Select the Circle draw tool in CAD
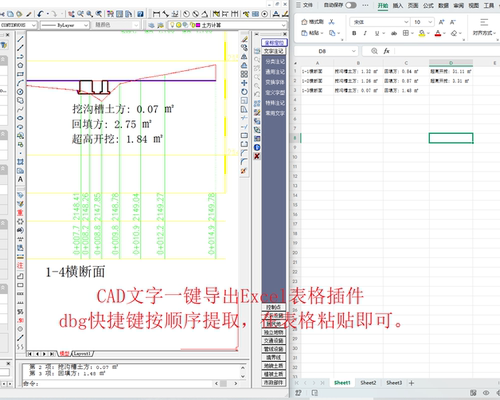The width and height of the screenshot is (500, 400). point(20,92)
